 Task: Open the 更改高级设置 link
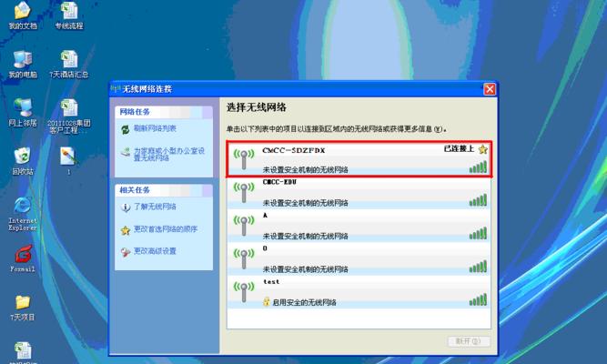tap(155, 251)
